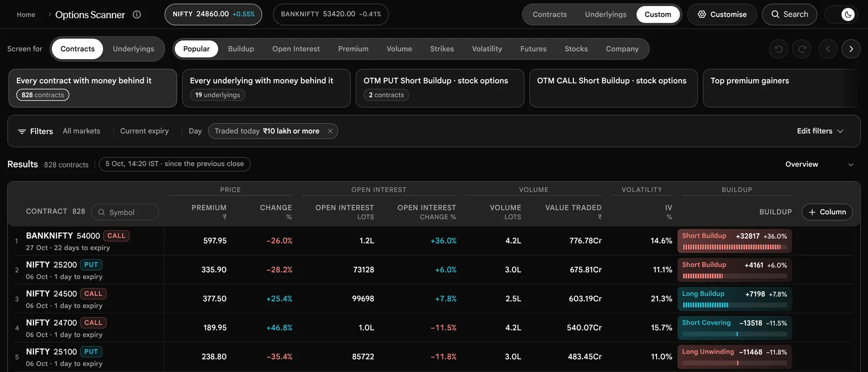Select the Custom view toggle at top
The width and height of the screenshot is (868, 372).
[658, 14]
